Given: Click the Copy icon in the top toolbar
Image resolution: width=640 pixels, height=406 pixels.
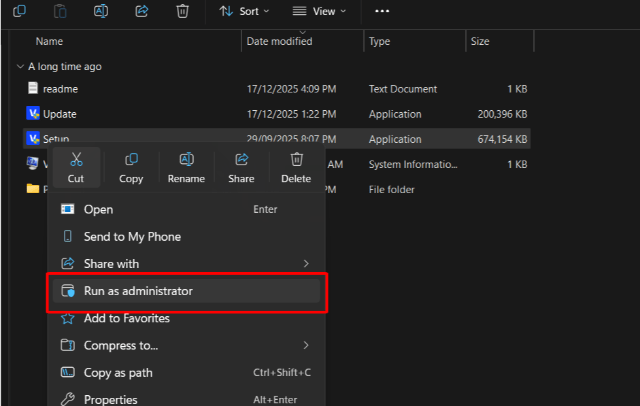Looking at the screenshot, I should coord(19,11).
